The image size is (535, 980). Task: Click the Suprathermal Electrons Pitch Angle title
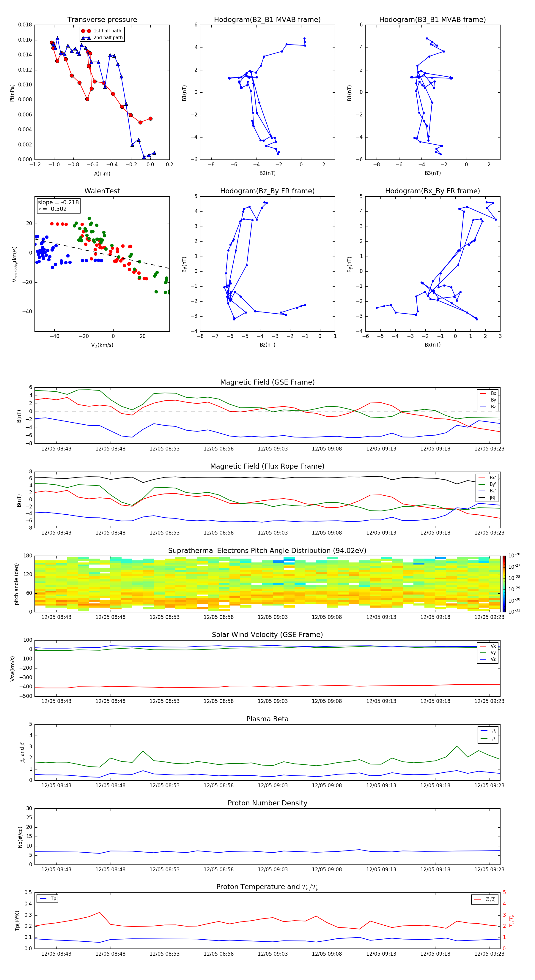[267, 551]
